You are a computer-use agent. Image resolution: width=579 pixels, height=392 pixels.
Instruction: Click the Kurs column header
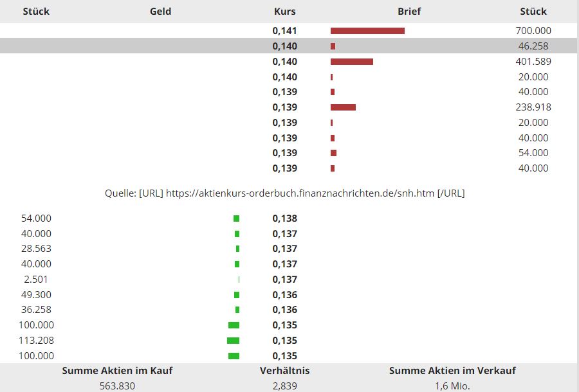(x=284, y=11)
